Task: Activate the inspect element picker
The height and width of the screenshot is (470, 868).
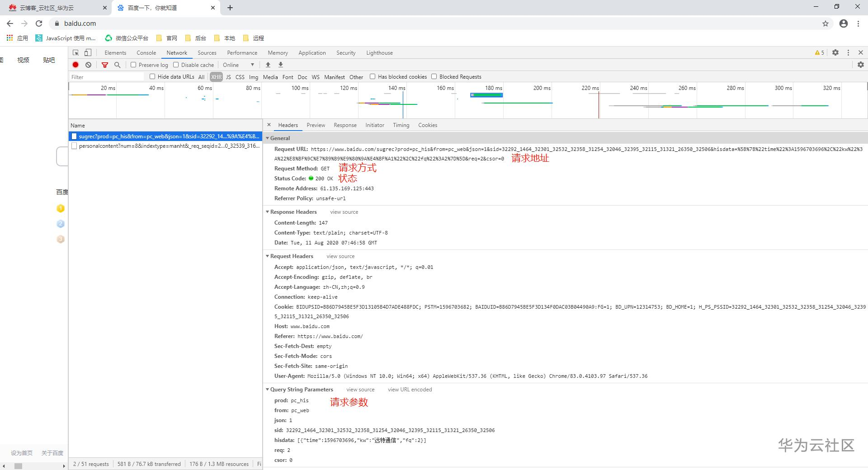Action: coord(75,52)
